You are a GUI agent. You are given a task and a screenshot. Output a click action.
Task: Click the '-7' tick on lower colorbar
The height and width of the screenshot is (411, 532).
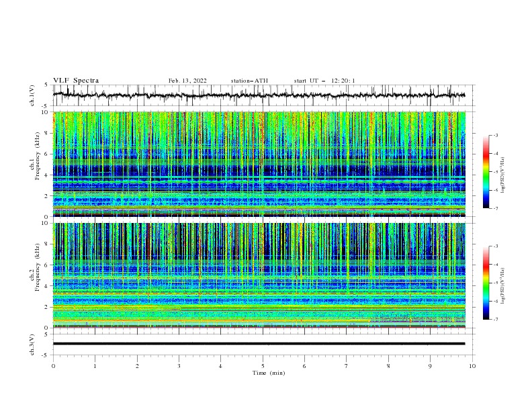[x=496, y=320]
